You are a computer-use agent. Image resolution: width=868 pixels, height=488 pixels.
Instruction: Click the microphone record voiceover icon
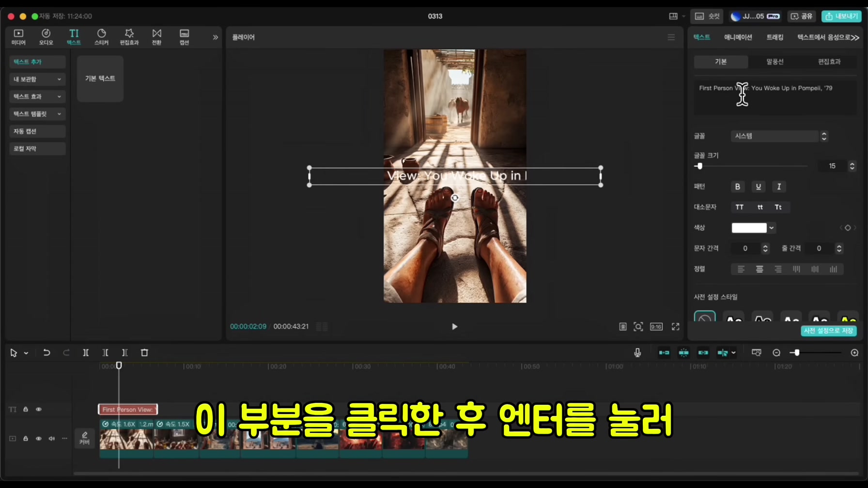tap(637, 353)
